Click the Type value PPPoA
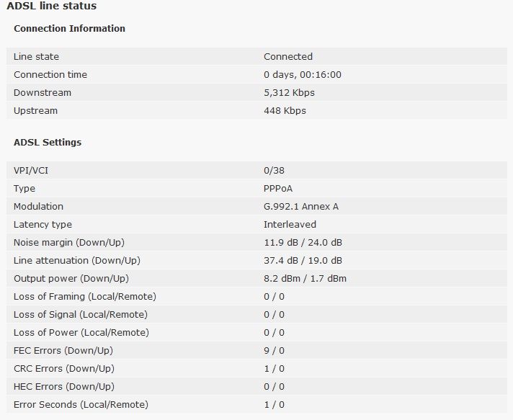Image resolution: width=513 pixels, height=420 pixels. [278, 189]
